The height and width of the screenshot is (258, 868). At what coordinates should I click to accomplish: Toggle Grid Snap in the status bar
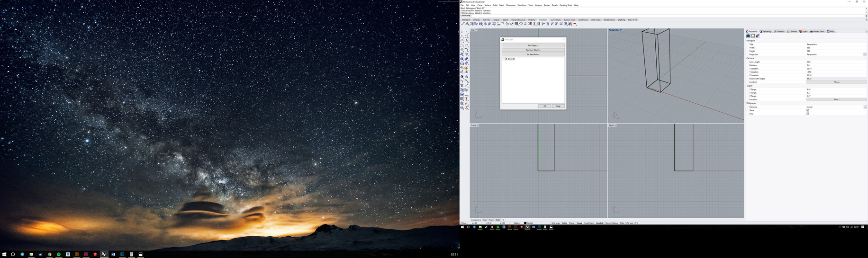(555, 223)
